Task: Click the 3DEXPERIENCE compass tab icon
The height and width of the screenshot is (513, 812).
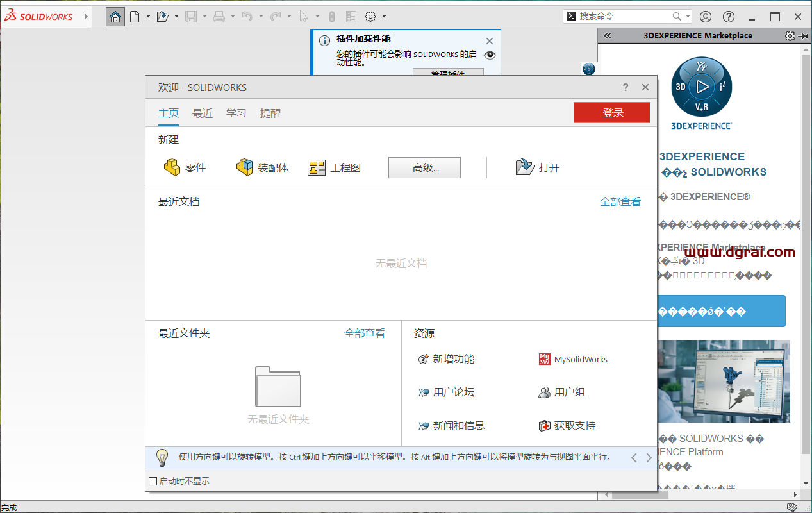Action: [x=589, y=69]
